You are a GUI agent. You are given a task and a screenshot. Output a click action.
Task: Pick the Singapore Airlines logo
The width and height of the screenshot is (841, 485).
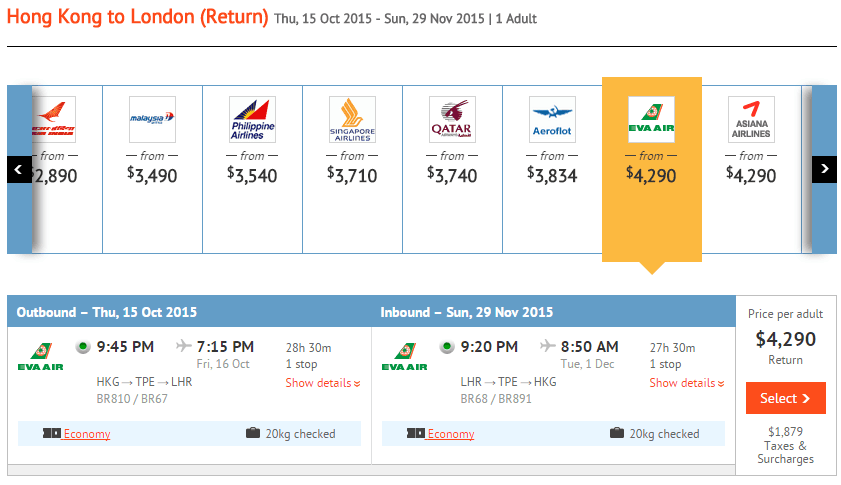point(352,120)
